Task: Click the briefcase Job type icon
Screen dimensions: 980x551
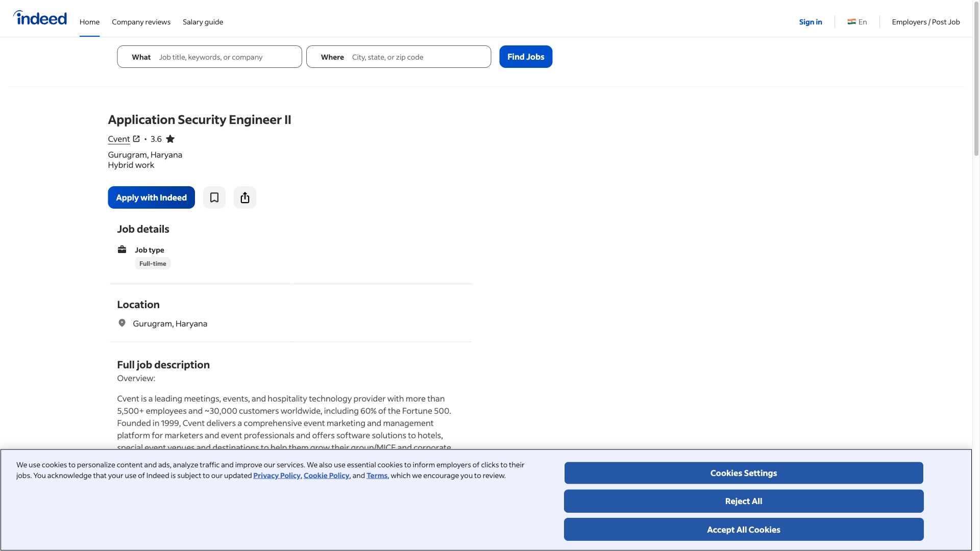Action: point(122,249)
